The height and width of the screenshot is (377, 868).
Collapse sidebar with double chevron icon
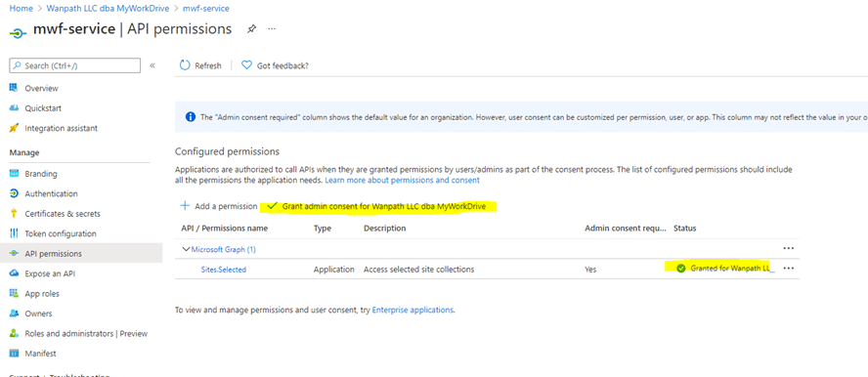click(x=152, y=65)
